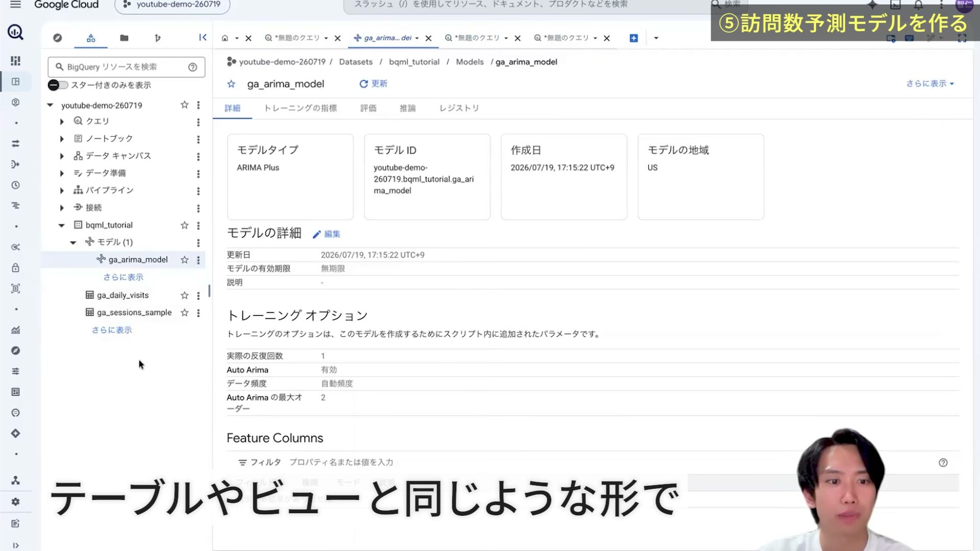The image size is (980, 551).
Task: Click the filter help icon at right
Action: click(x=943, y=463)
